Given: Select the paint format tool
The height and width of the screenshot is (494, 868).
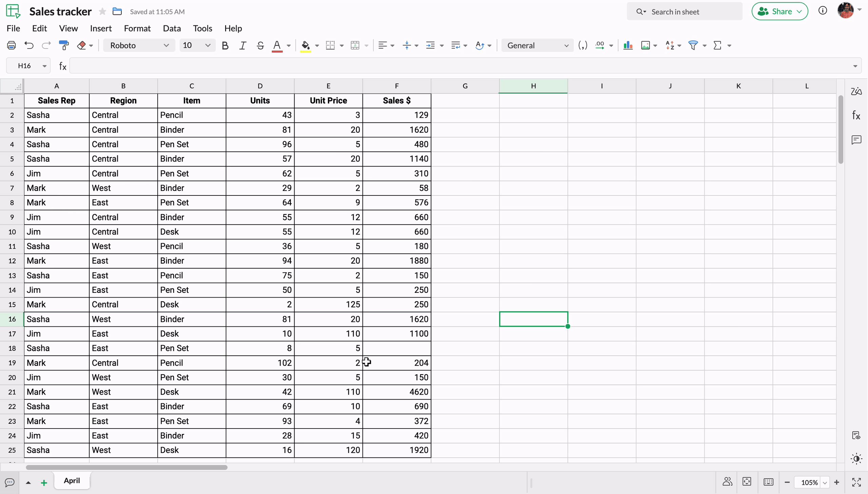Looking at the screenshot, I should (x=64, y=45).
